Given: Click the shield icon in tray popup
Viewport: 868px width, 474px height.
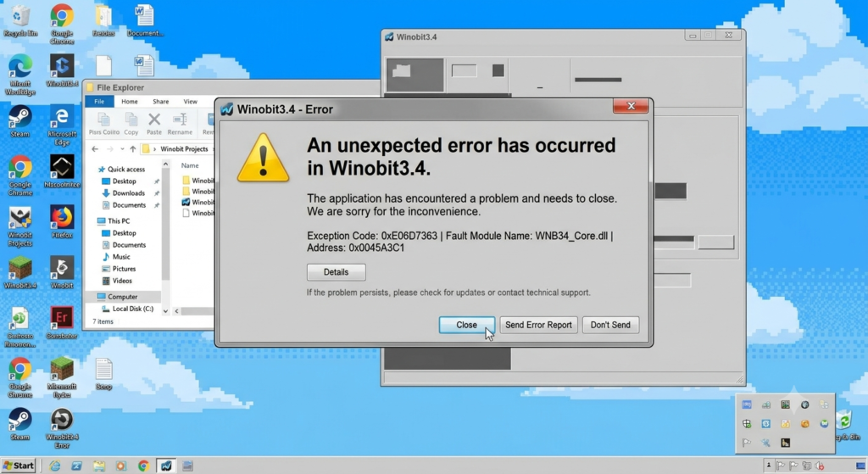Looking at the screenshot, I should coord(747,424).
